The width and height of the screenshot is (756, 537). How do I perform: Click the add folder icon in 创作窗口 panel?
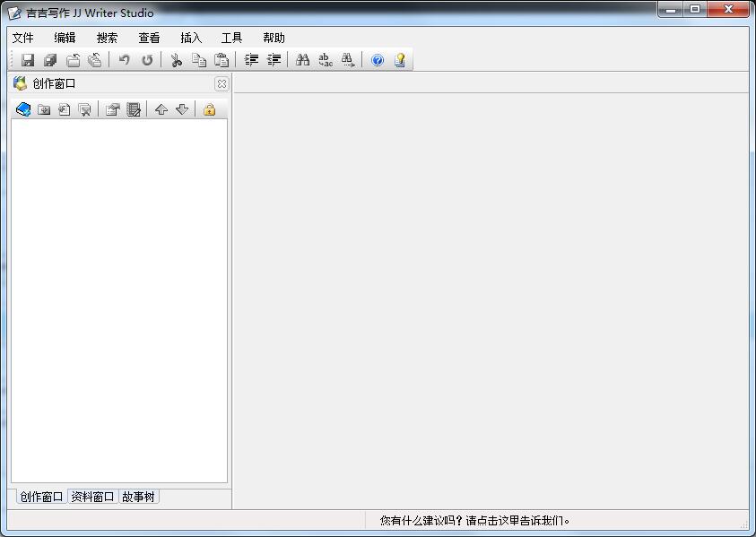tap(44, 109)
